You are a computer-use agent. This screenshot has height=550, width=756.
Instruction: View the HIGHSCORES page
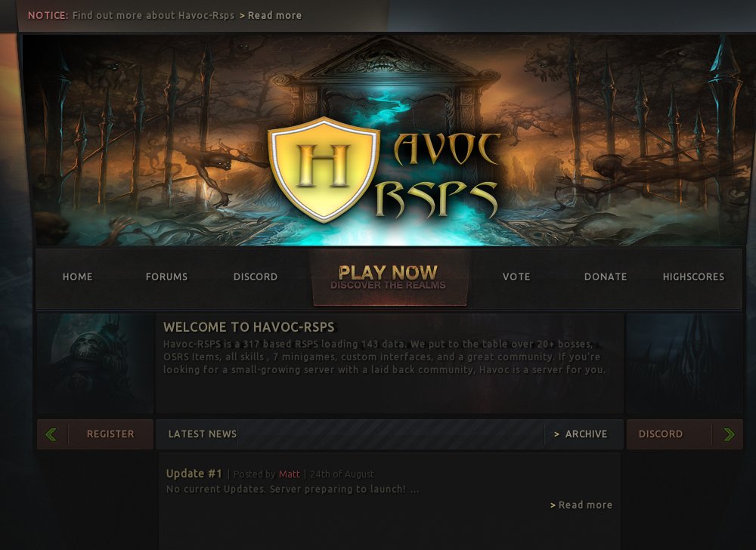[693, 277]
